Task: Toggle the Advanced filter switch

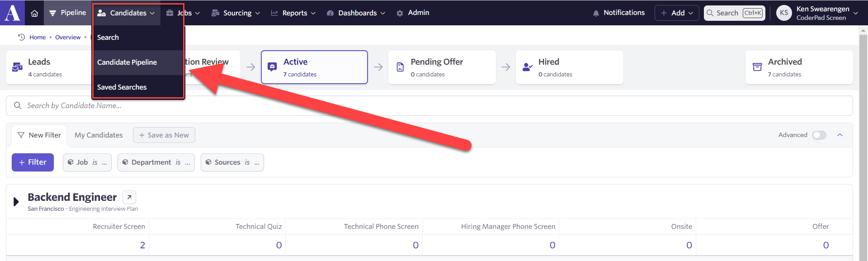Action: pos(819,135)
